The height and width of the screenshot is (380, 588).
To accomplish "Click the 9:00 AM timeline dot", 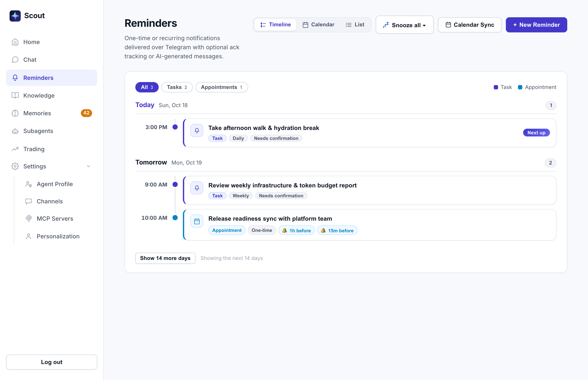I will coord(175,184).
